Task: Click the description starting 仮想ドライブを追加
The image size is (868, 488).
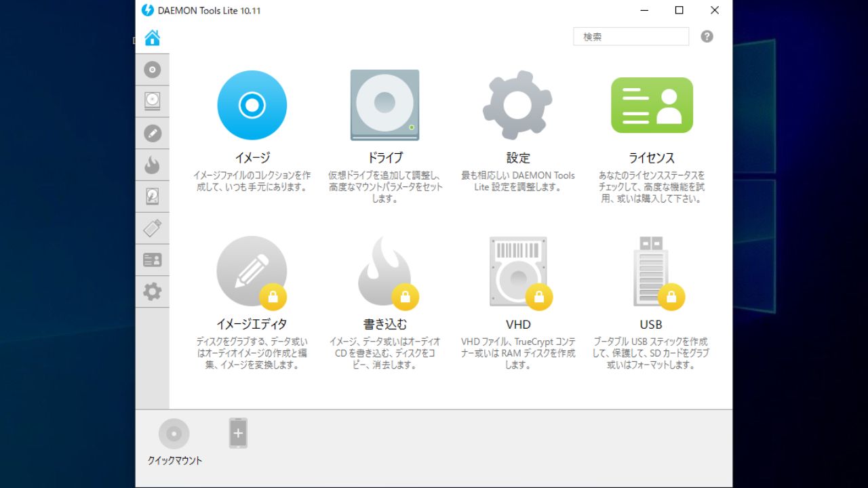Action: point(384,187)
